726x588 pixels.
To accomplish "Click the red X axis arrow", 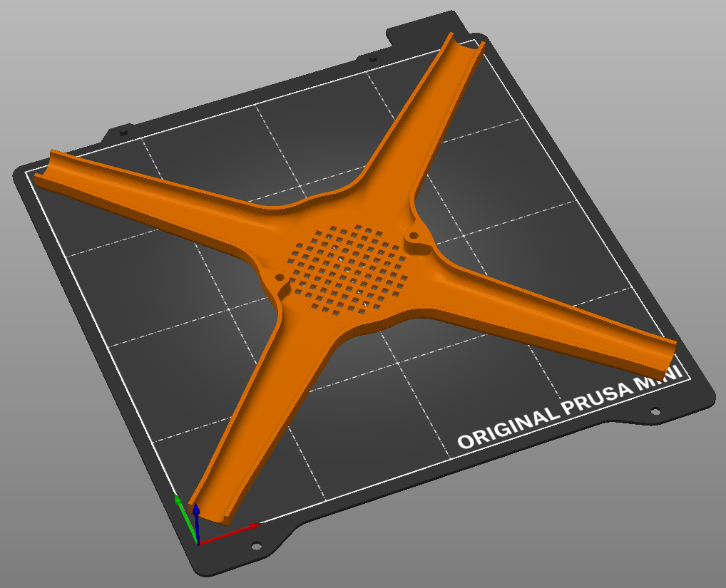I will click(x=229, y=535).
